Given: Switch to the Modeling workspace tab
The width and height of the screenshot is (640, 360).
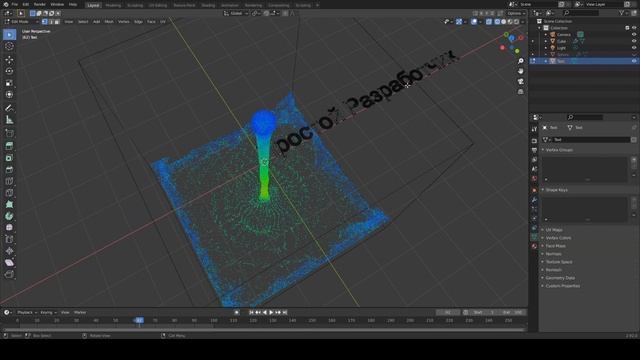Looking at the screenshot, I should tap(113, 5).
